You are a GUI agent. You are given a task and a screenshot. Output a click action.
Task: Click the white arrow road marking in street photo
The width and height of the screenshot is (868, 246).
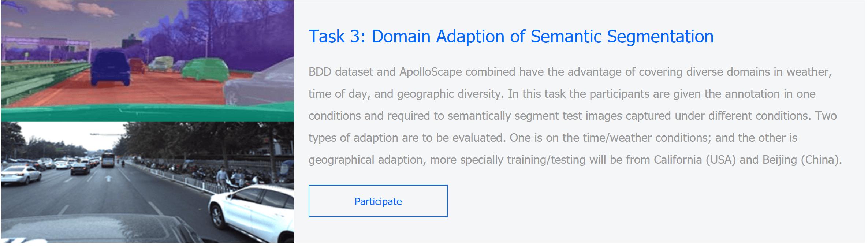pyautogui.click(x=108, y=179)
